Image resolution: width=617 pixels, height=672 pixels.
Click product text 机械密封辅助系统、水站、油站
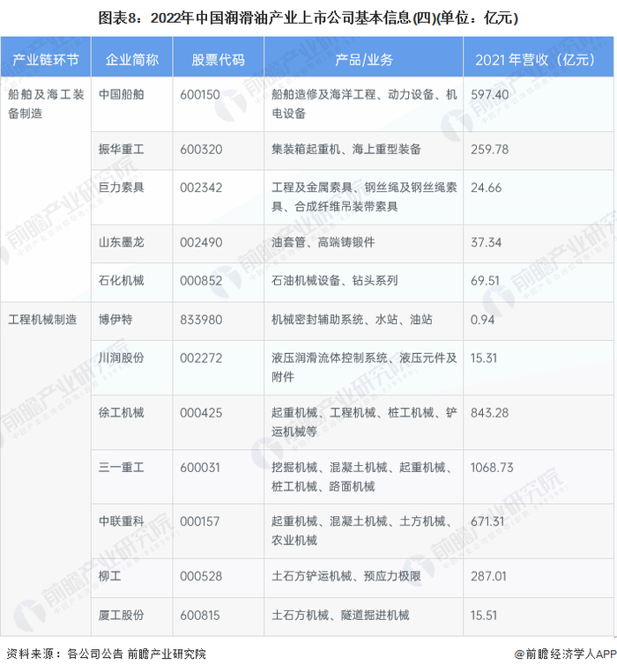click(x=352, y=320)
